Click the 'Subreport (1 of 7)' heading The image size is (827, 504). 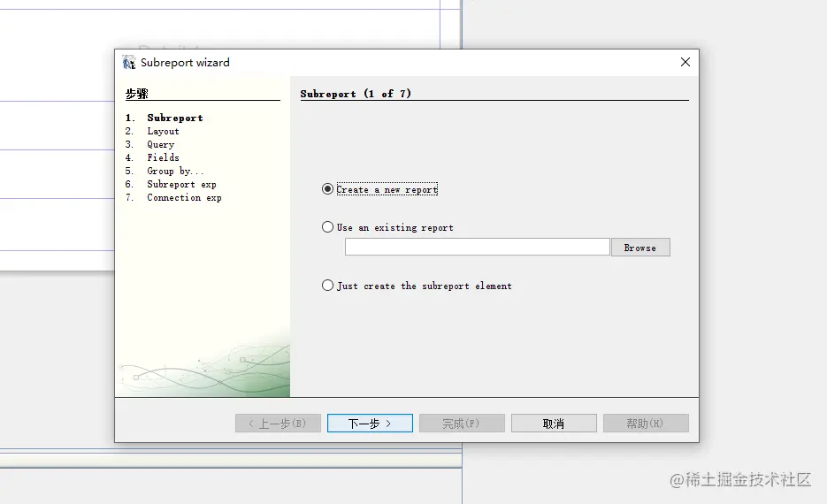[x=356, y=94]
